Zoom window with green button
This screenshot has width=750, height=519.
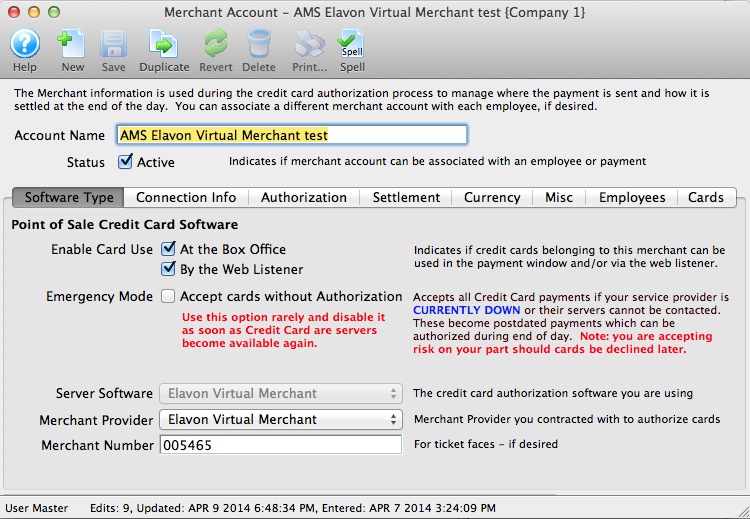(x=54, y=12)
